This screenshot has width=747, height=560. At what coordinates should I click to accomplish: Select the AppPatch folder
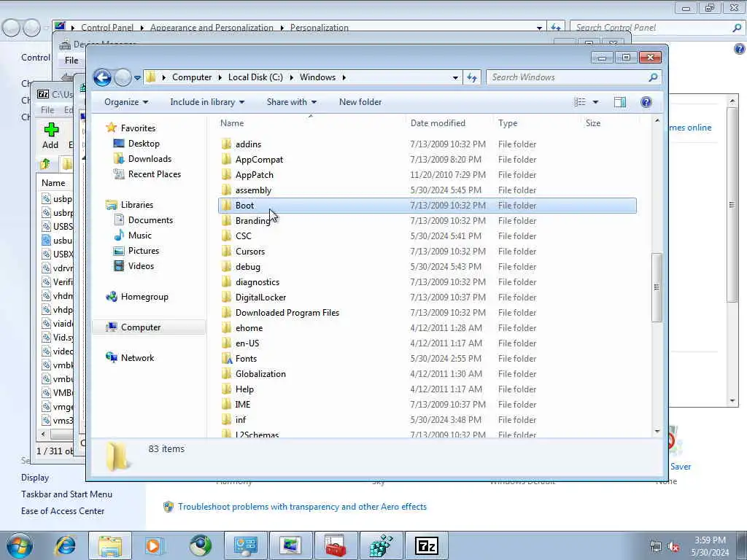[255, 175]
